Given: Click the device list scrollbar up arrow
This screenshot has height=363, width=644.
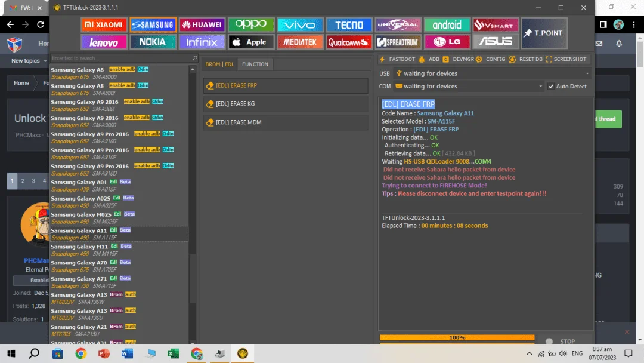Looking at the screenshot, I should click(x=192, y=69).
